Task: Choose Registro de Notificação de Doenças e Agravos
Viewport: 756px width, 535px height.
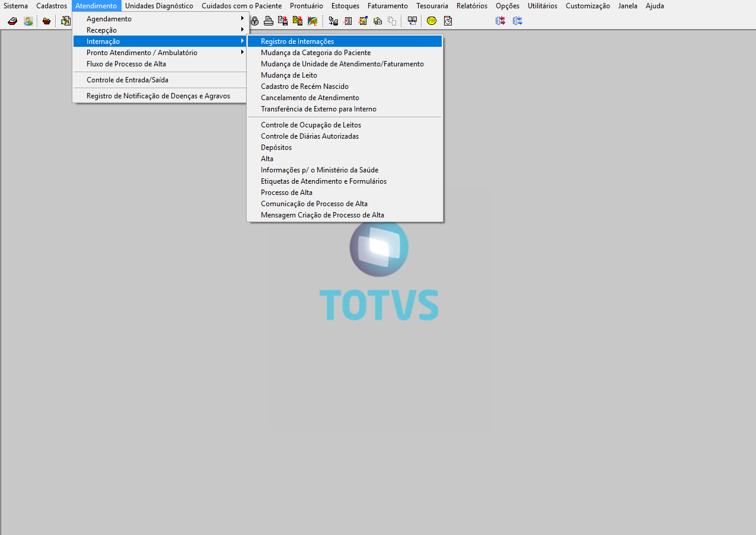Action: 160,96
